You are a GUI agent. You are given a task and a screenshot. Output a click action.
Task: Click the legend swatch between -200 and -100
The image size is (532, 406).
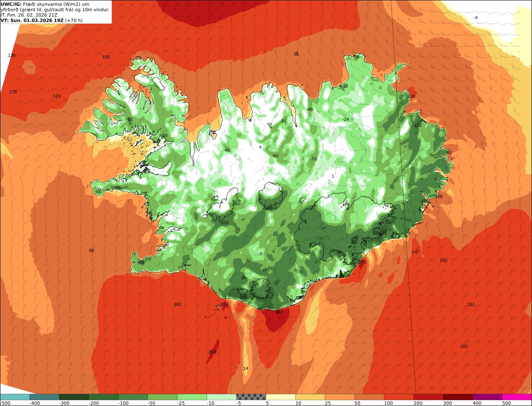pyautogui.click(x=103, y=397)
